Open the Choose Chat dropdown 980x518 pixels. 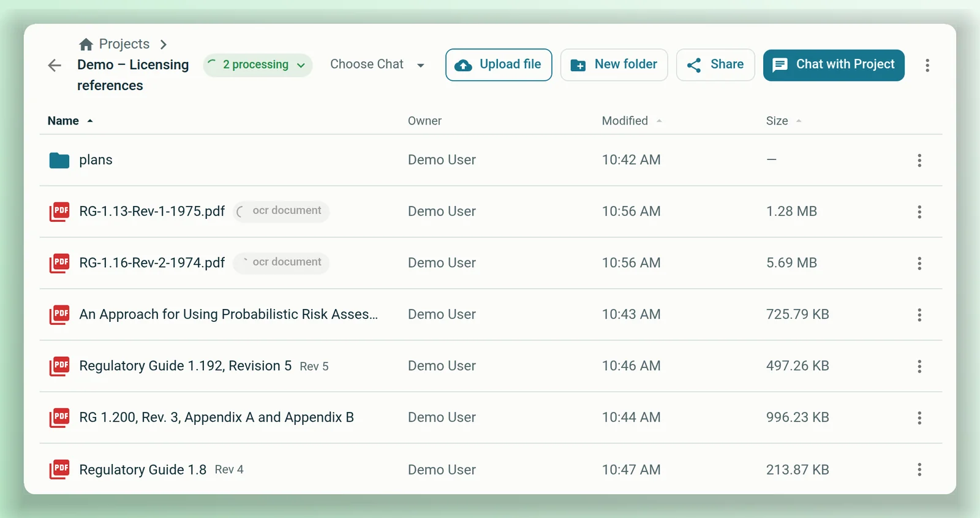tap(377, 64)
